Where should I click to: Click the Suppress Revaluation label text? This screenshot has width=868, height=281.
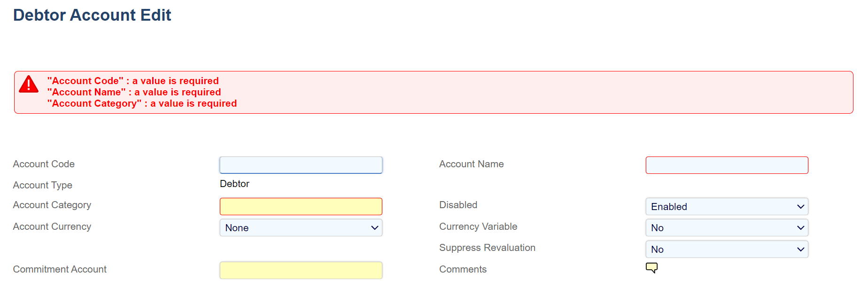tap(487, 248)
